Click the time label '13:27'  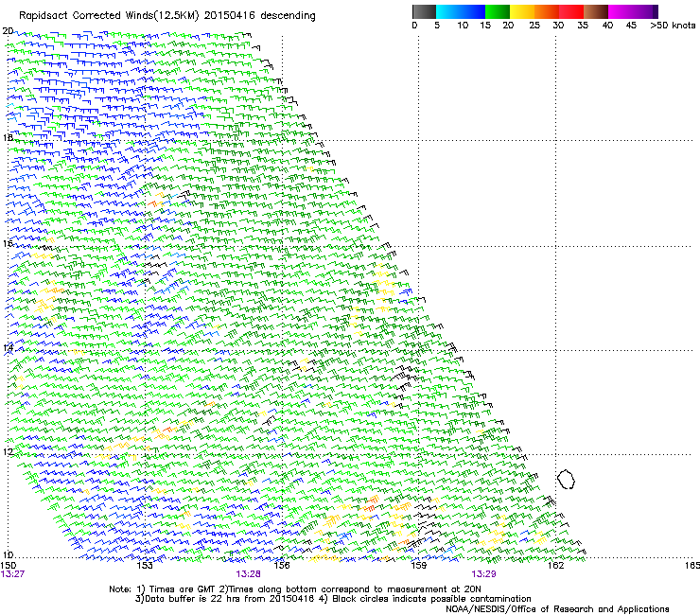pos(12,574)
